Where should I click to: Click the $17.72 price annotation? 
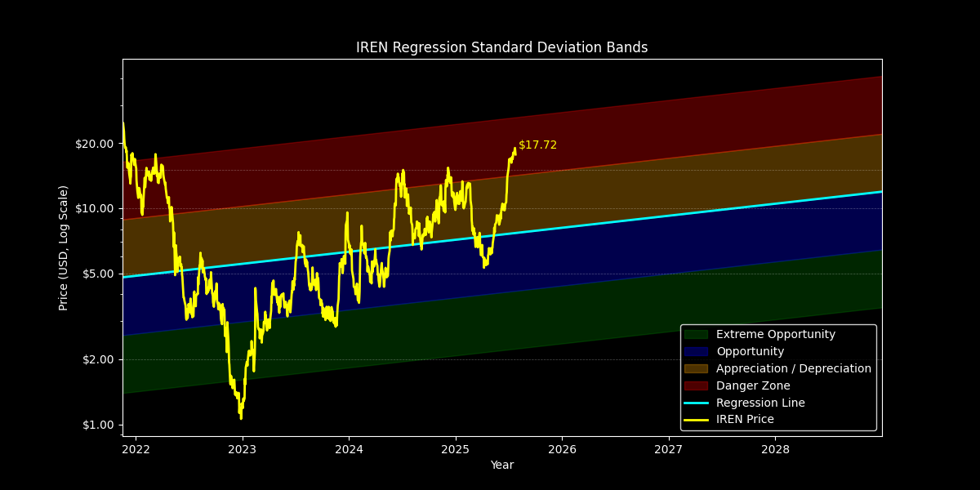click(x=537, y=145)
